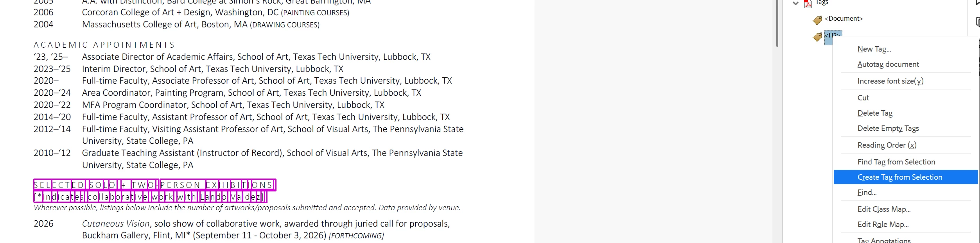The image size is (980, 243).
Task: Click the PDF icon next to Tags root
Action: point(808,4)
